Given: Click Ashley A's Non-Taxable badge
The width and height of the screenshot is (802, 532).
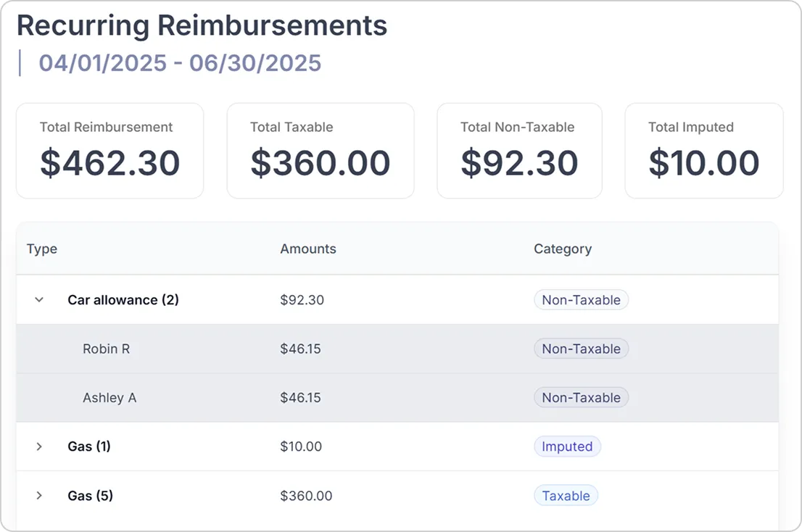Looking at the screenshot, I should (581, 397).
